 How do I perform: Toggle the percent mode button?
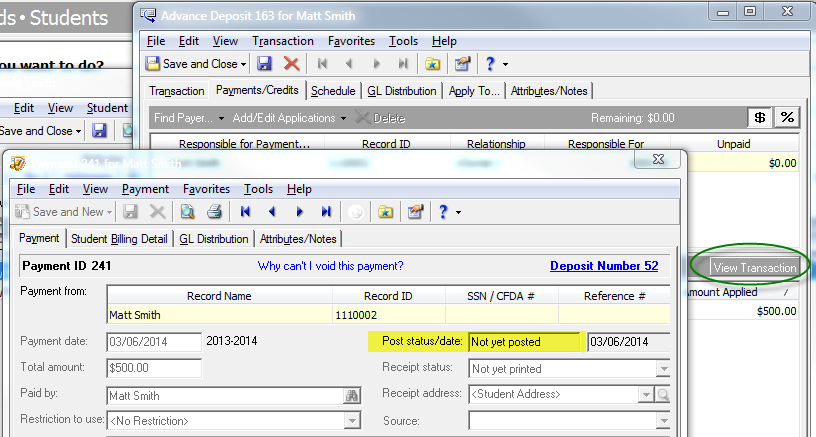point(787,118)
